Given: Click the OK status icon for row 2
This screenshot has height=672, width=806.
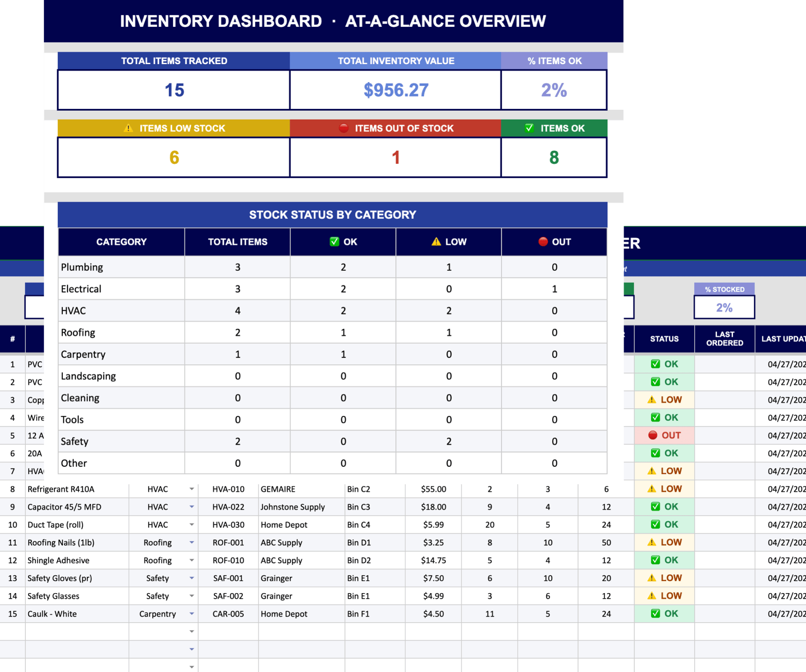Looking at the screenshot, I should point(656,382).
